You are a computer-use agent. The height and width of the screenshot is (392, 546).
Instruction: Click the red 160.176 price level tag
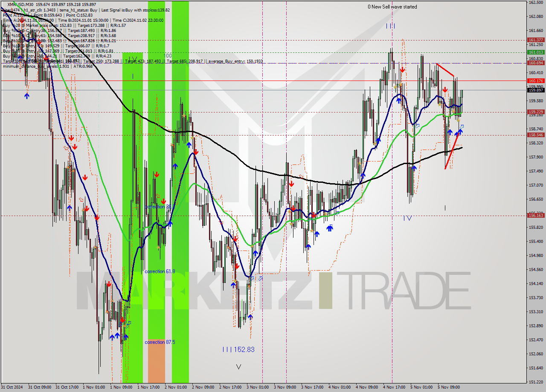pos(536,81)
